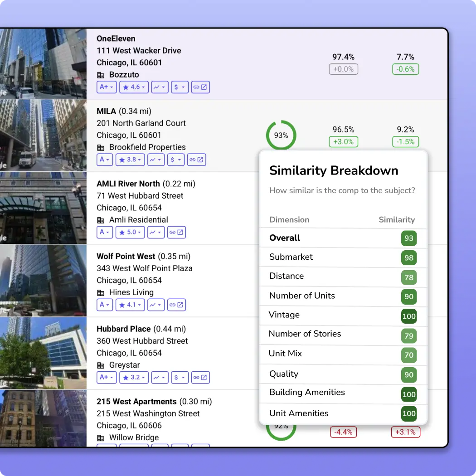Viewport: 476px width, 476px height.
Task: Open the OneEleven property thumbnail
Action: point(43,63)
